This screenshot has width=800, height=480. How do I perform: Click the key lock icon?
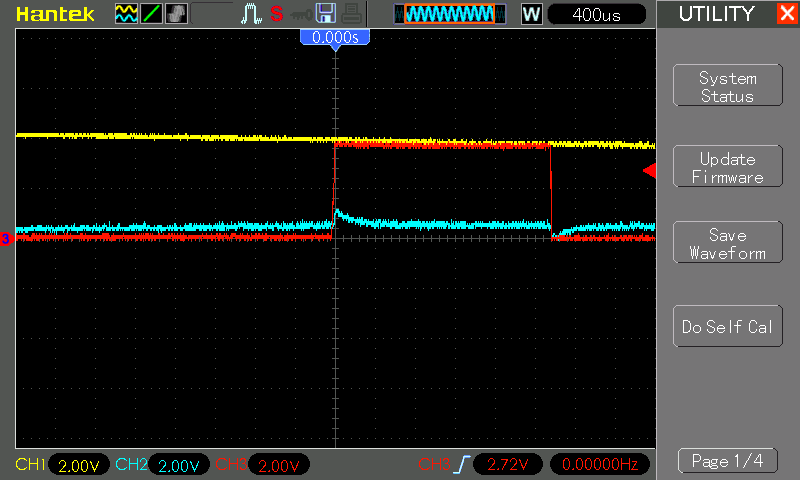click(x=301, y=15)
